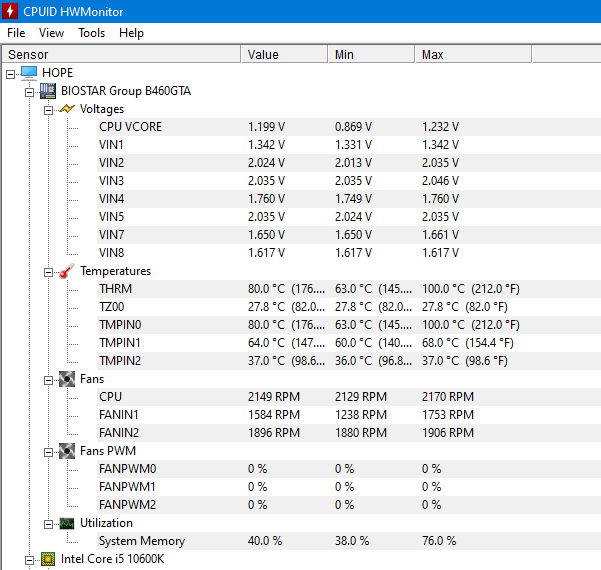Click the Value column header
Screen dimensions: 601x570
[284, 54]
